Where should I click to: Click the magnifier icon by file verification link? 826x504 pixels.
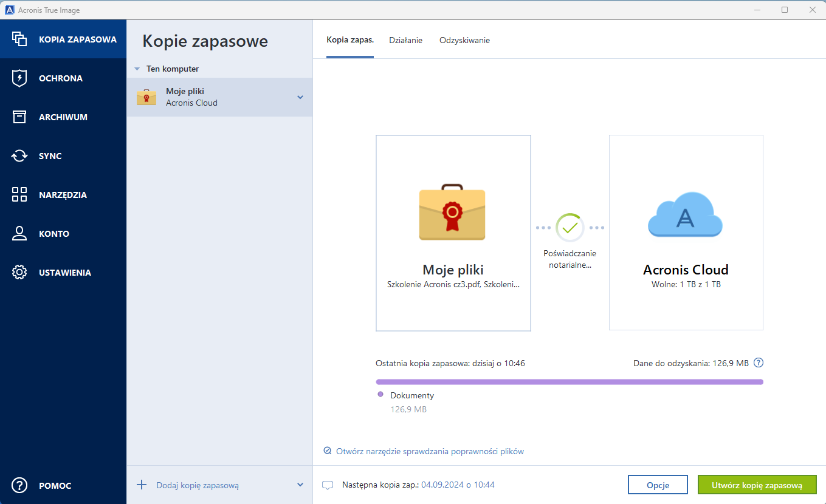click(328, 451)
